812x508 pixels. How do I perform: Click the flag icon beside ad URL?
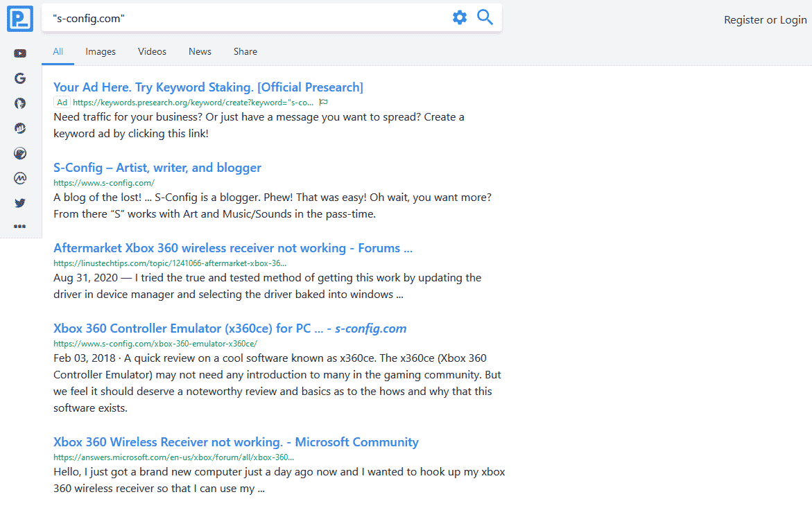324,103
